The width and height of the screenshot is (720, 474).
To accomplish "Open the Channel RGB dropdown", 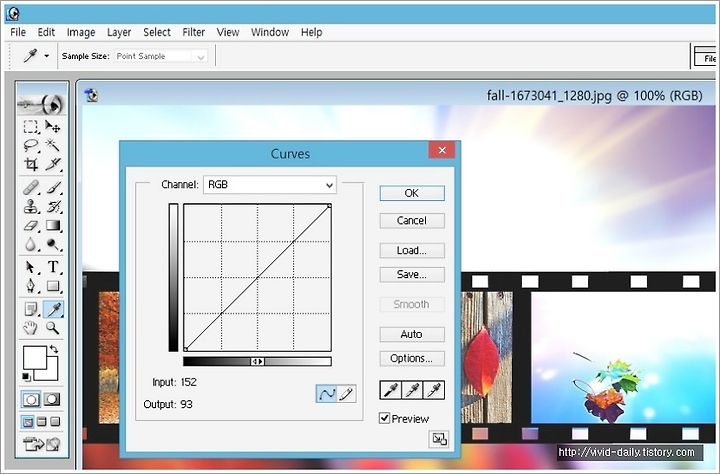I will tap(270, 185).
